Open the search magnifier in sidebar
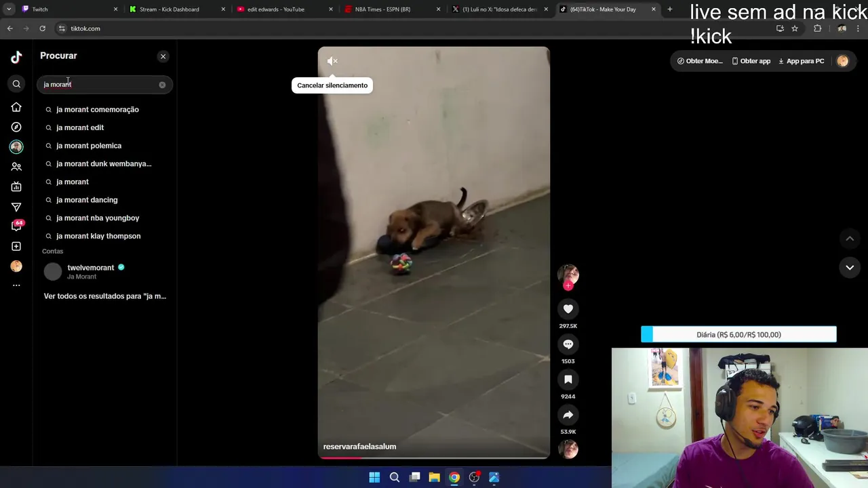 point(16,84)
